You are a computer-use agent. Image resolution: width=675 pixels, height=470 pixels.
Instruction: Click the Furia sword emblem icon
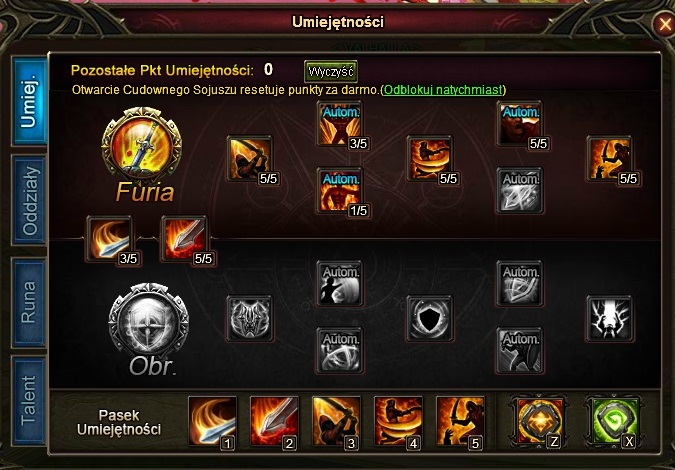(142, 145)
